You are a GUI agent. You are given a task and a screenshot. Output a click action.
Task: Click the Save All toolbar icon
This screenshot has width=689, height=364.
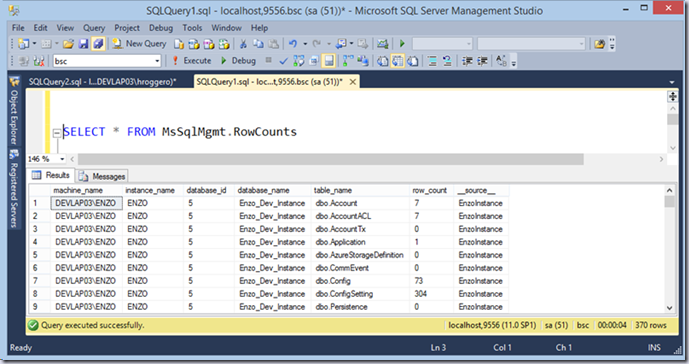(98, 44)
